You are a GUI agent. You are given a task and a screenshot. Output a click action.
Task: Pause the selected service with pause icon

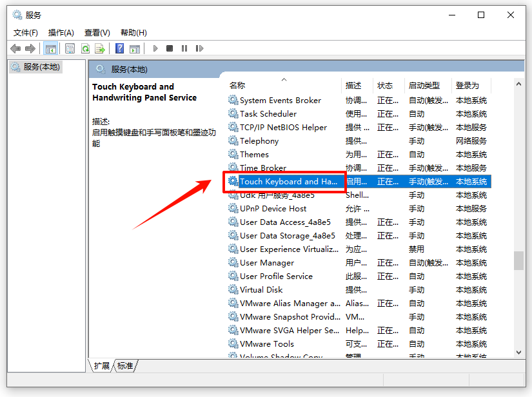pos(184,48)
